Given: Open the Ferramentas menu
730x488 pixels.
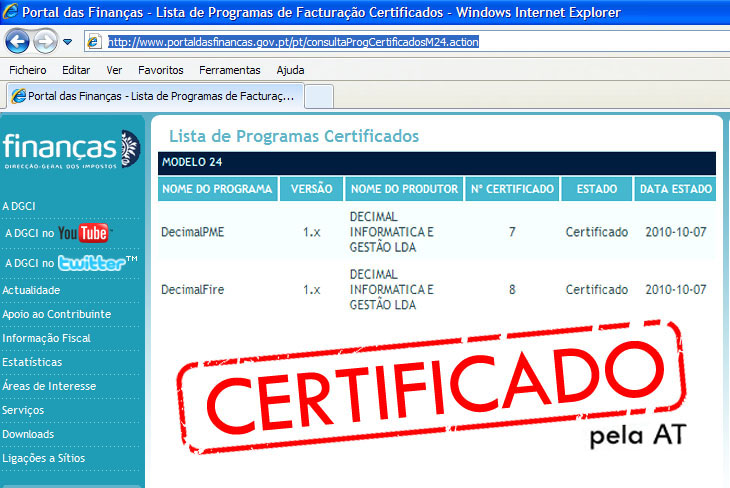Looking at the screenshot, I should coord(230,70).
